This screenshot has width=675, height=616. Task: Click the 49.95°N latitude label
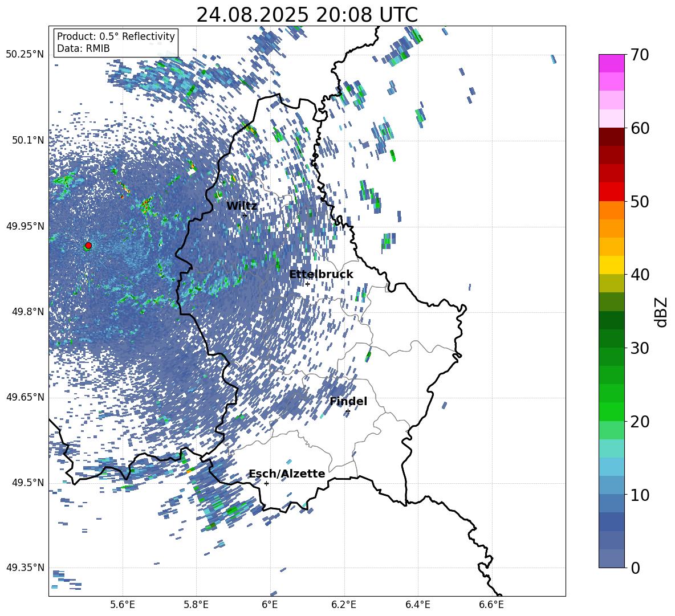[25, 226]
